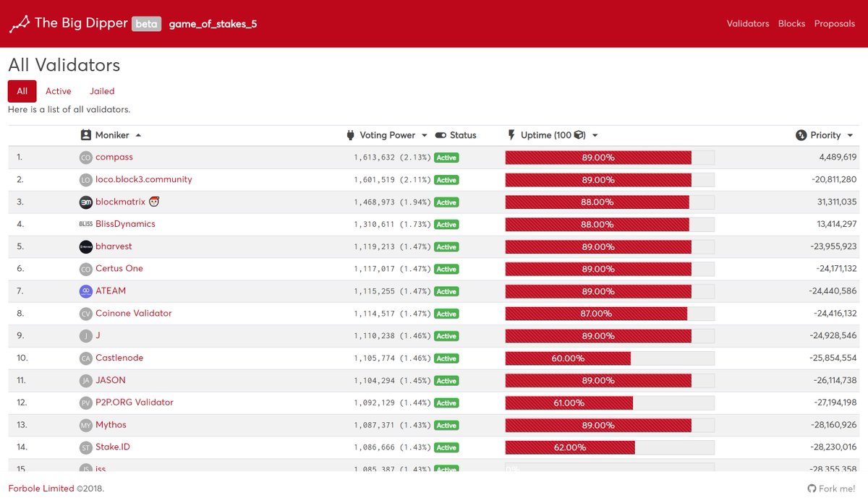The height and width of the screenshot is (503, 868).
Task: Click the J validator avatar icon
Action: 85,335
